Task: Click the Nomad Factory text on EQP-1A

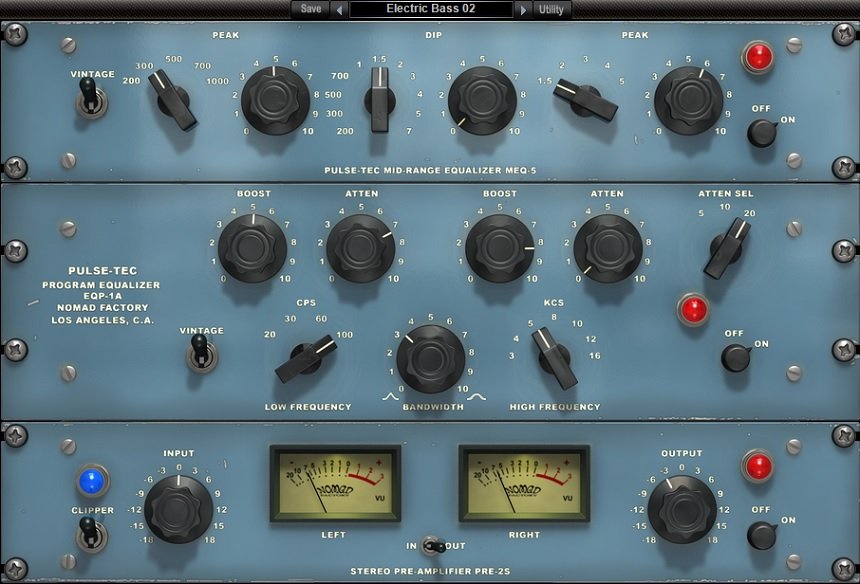Action: [x=103, y=308]
